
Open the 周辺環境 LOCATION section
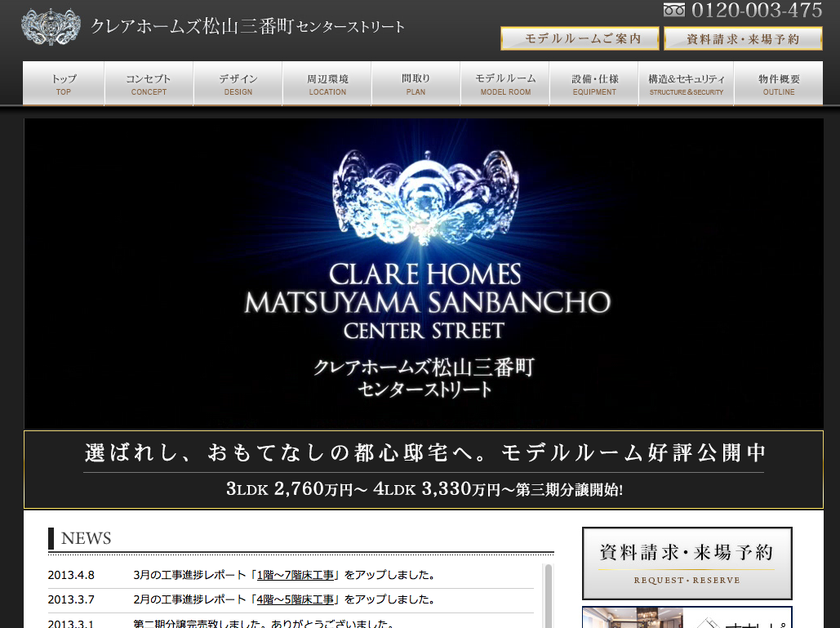pyautogui.click(x=327, y=84)
